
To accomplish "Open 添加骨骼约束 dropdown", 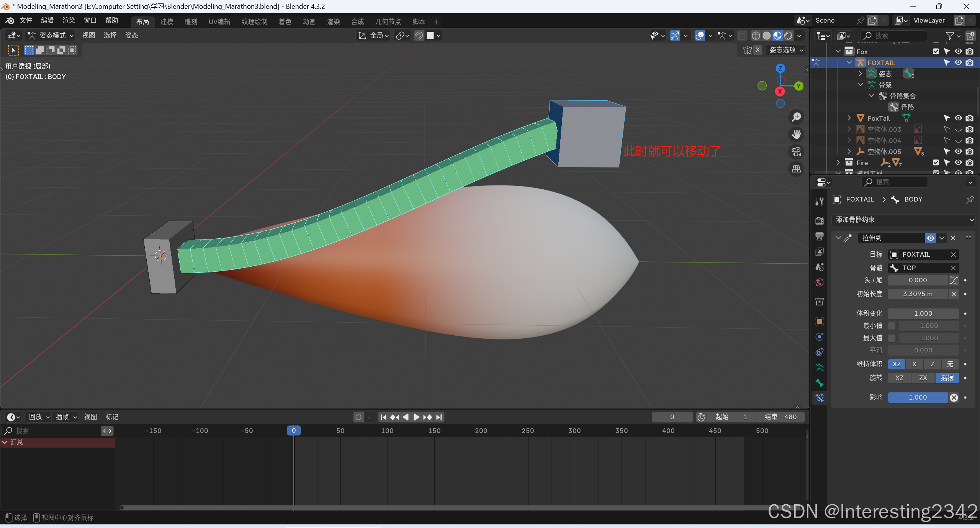I will pos(903,220).
